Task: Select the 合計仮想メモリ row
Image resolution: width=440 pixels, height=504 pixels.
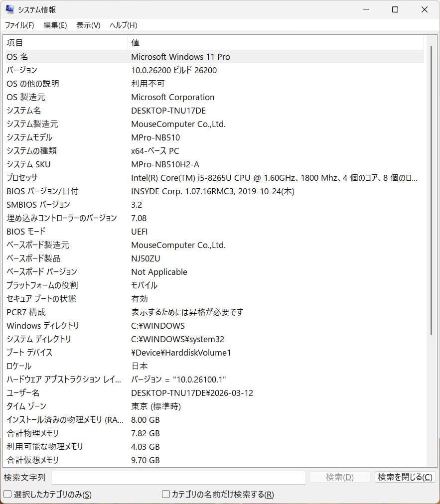Action: tap(214, 460)
